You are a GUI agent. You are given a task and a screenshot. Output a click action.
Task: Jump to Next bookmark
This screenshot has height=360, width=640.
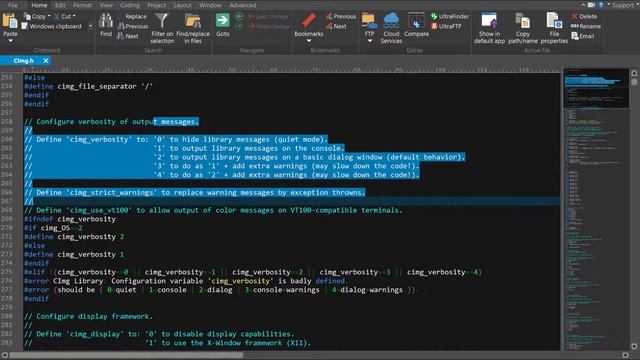(336, 26)
